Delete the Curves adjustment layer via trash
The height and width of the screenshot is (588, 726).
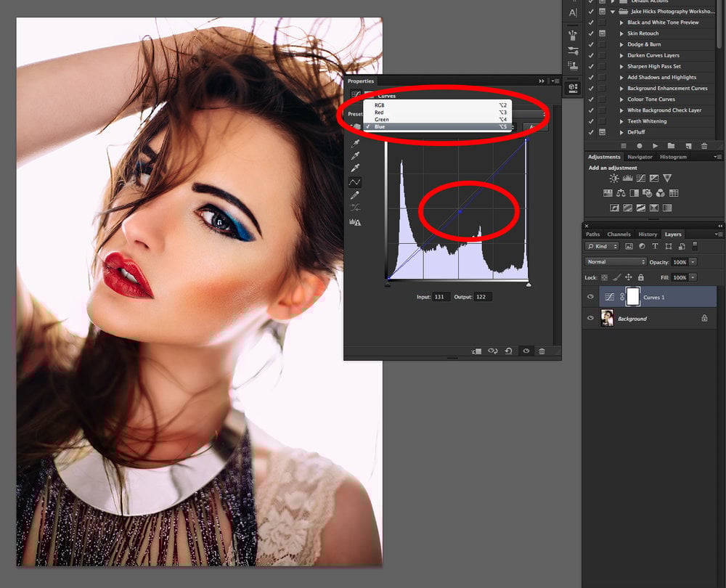pyautogui.click(x=542, y=351)
